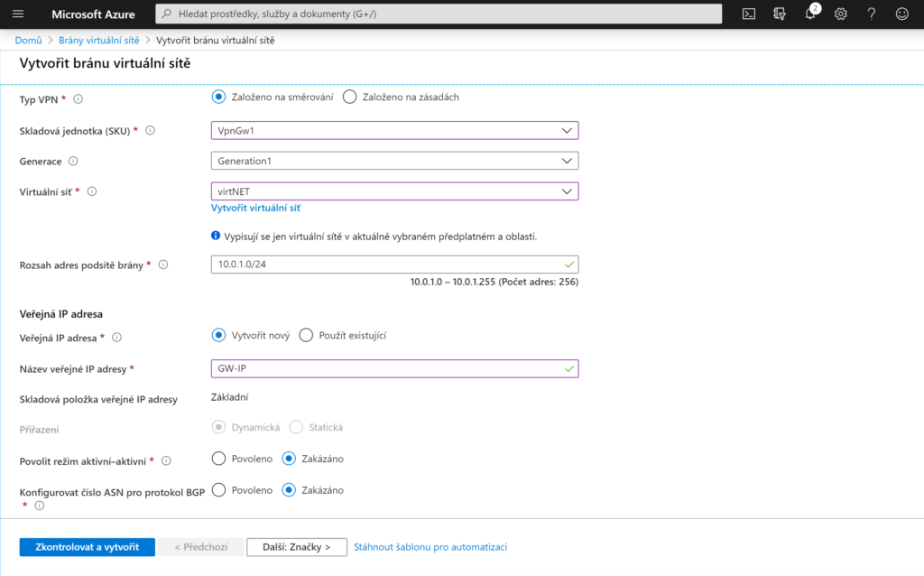Expand the Virtuální síť dropdown showing virtNET
The image size is (924, 576).
pos(394,191)
